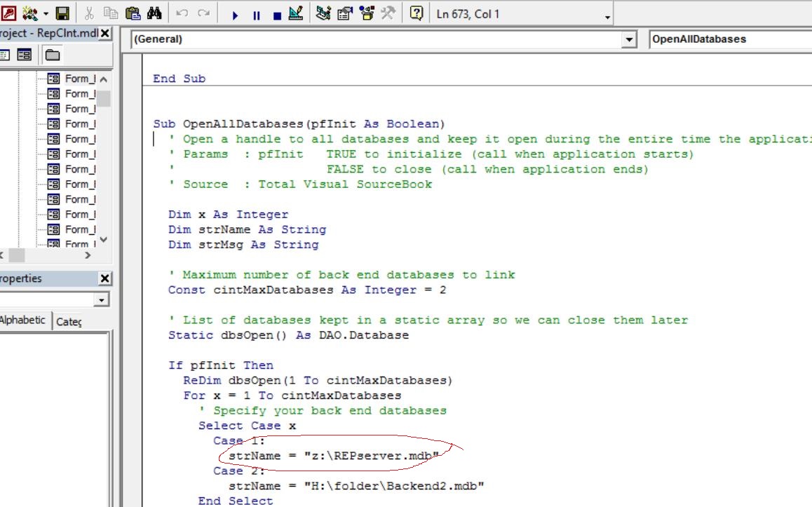Click the 'Source : Total Visual SourceBook' comment

pos(300,184)
